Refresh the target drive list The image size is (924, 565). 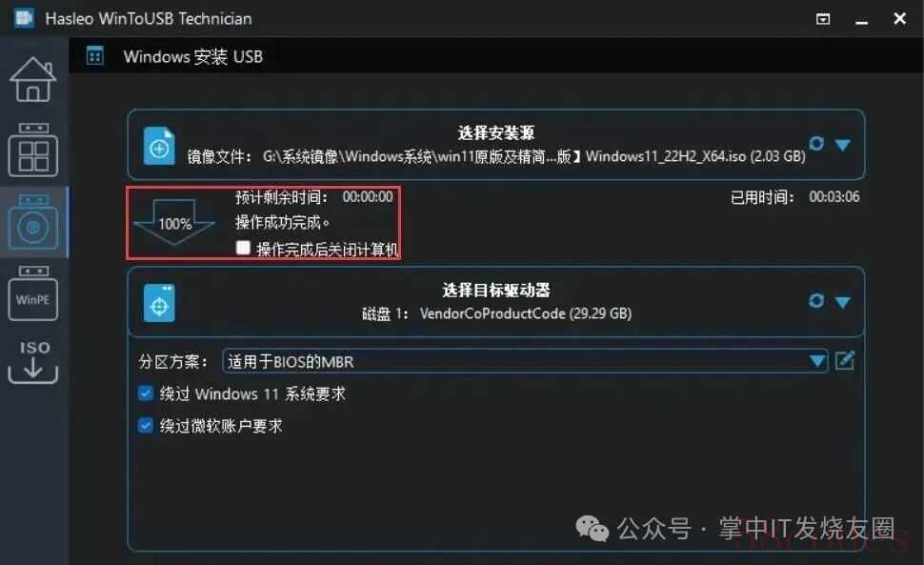pos(816,301)
